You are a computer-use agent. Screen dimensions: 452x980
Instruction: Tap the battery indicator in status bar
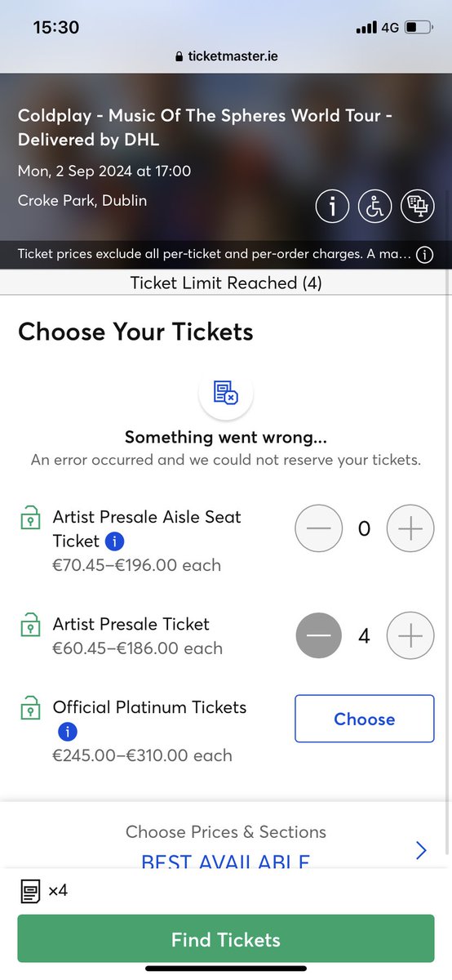pyautogui.click(x=419, y=28)
